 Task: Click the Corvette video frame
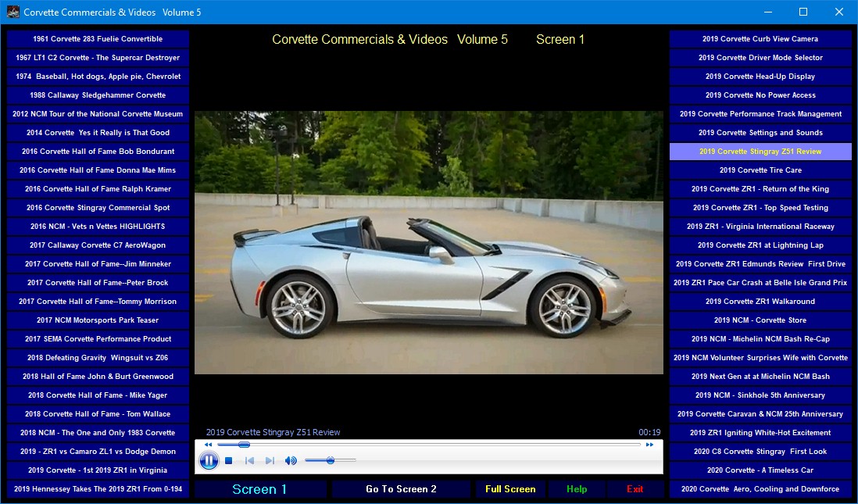tap(429, 242)
